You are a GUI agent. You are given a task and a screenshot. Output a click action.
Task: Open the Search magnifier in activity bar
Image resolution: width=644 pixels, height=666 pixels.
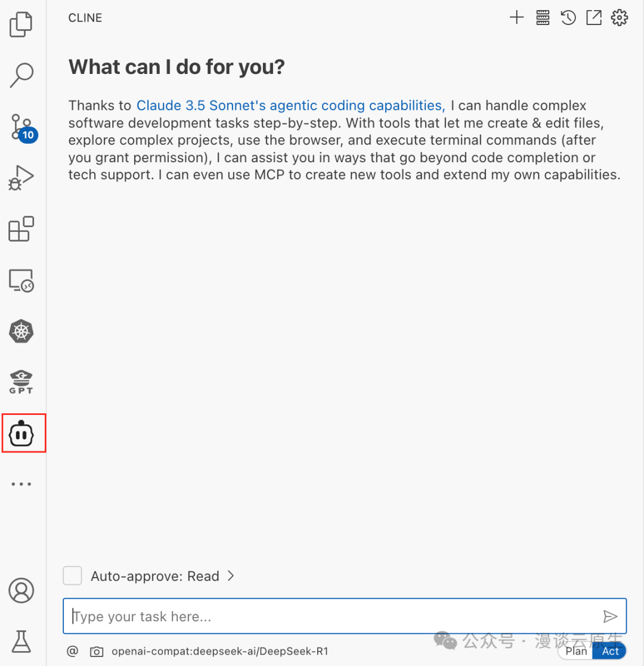[x=21, y=75]
